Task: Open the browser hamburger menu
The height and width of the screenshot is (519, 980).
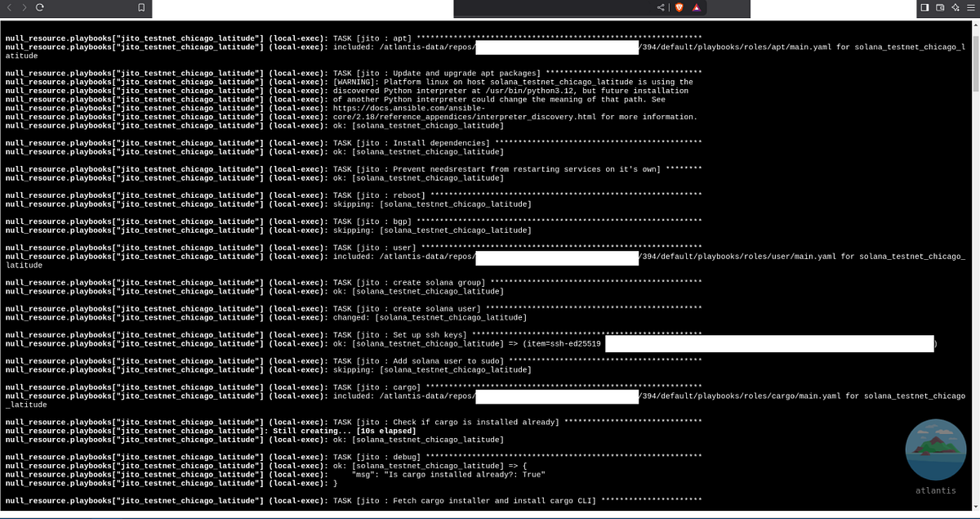Action: click(969, 7)
